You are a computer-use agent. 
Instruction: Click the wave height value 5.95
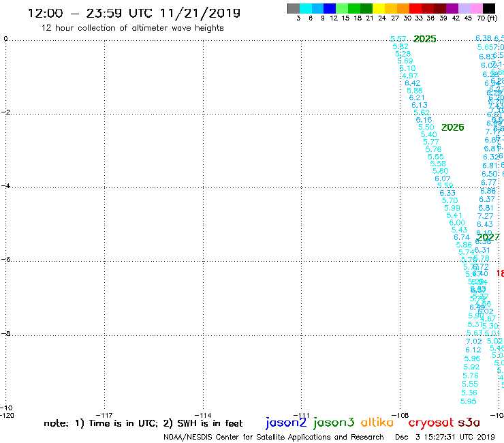tap(469, 401)
